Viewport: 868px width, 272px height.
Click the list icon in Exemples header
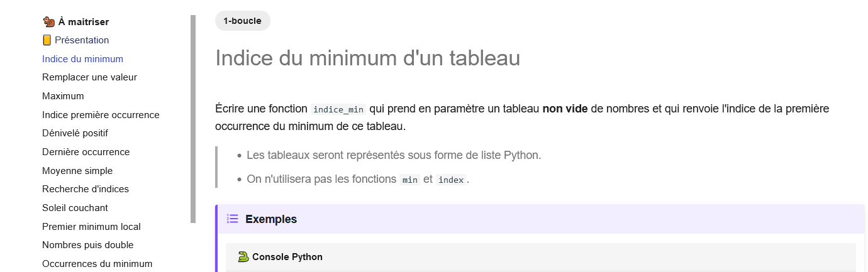233,219
